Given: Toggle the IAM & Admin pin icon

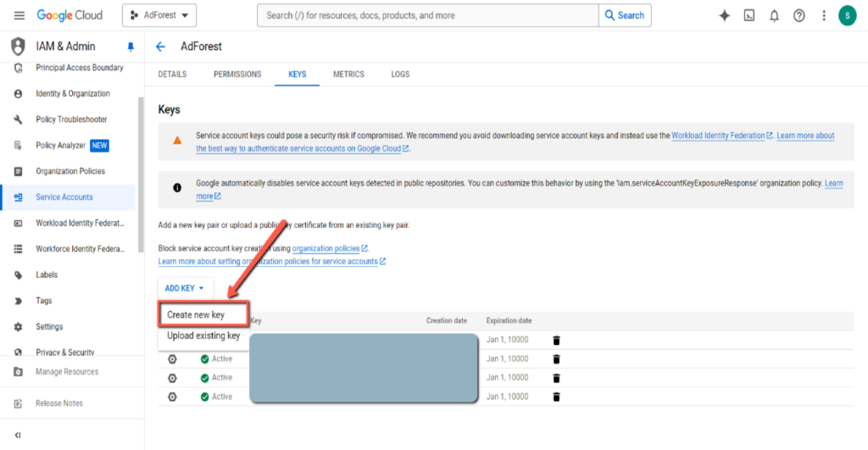Looking at the screenshot, I should (131, 47).
